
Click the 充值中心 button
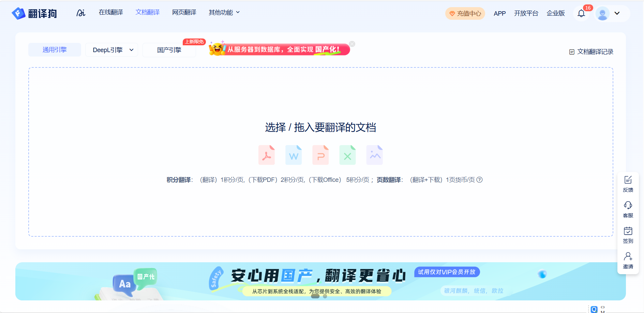coord(465,14)
